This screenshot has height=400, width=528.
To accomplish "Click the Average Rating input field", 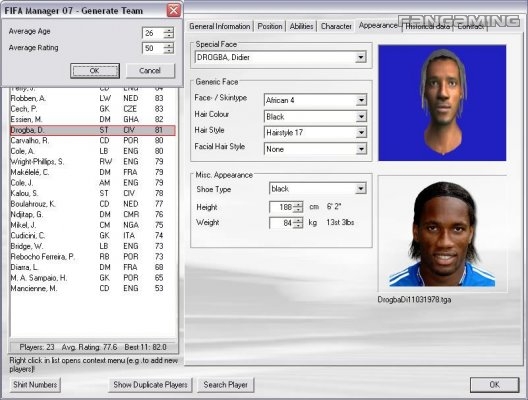I will 153,48.
